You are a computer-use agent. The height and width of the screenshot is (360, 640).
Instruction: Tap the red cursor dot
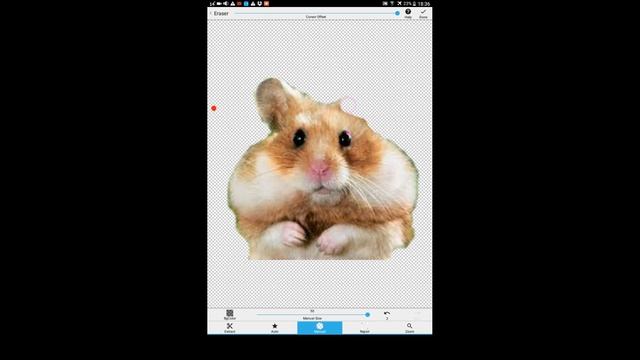(x=213, y=108)
